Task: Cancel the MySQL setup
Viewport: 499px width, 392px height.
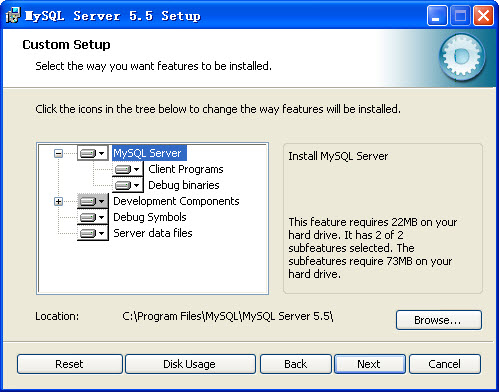Action: [445, 364]
